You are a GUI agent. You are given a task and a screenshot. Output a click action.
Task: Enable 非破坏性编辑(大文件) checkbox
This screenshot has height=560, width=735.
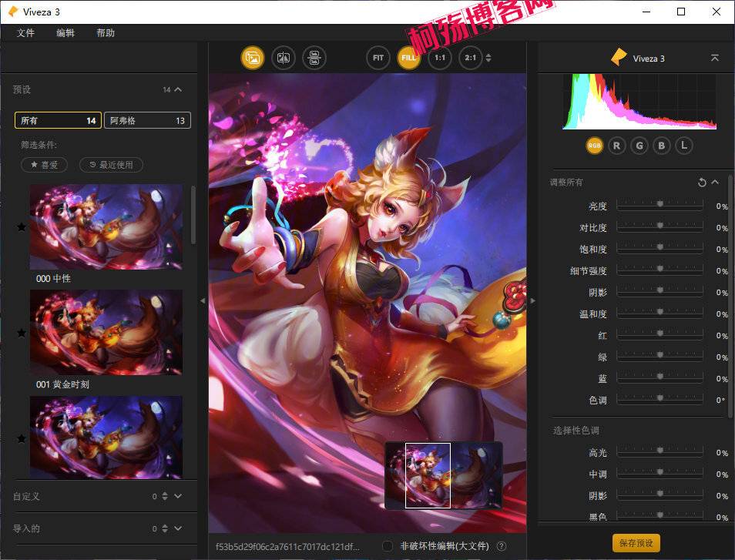point(388,546)
